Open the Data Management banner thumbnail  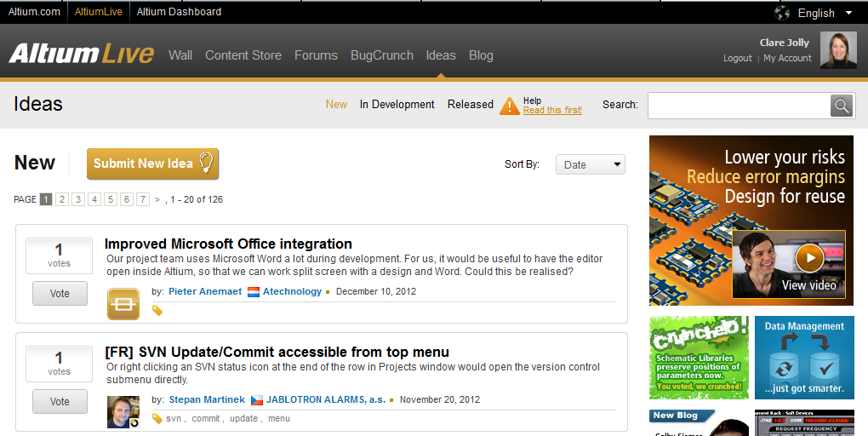(x=804, y=358)
